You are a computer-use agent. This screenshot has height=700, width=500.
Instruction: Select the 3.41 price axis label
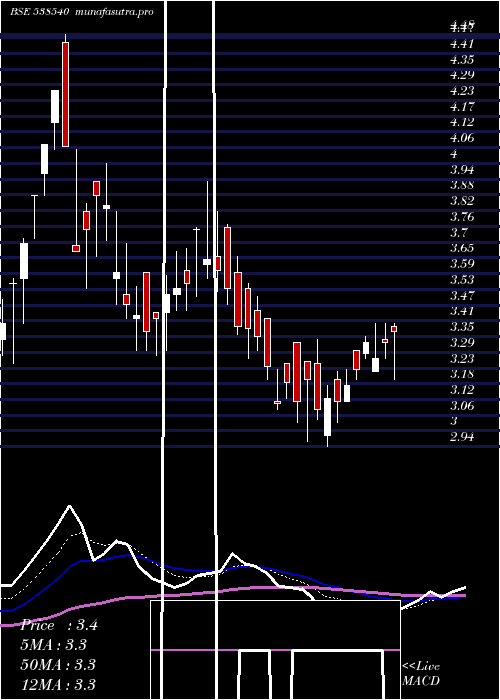462,311
